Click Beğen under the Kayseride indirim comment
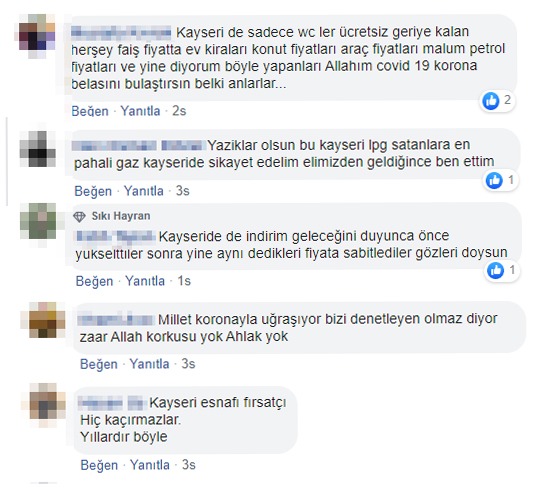This screenshot has height=488, width=536. click(94, 281)
